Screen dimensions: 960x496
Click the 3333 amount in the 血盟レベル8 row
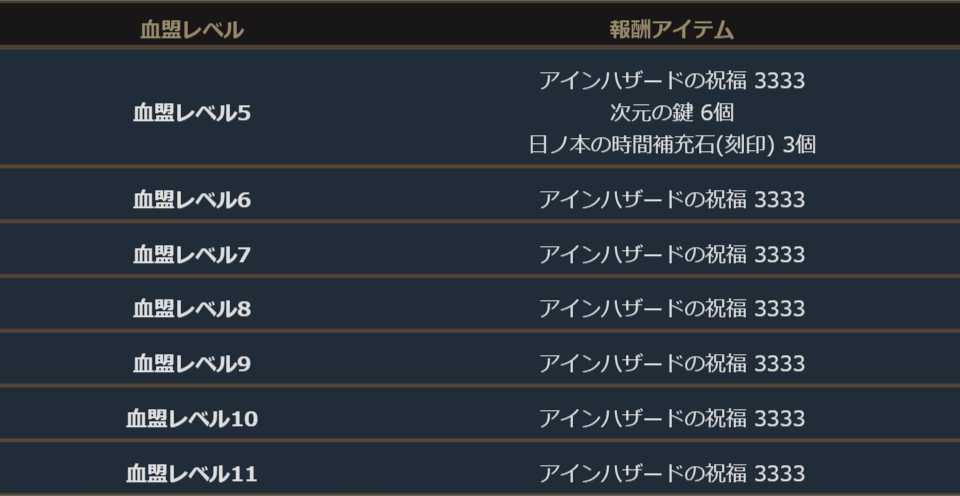779,309
